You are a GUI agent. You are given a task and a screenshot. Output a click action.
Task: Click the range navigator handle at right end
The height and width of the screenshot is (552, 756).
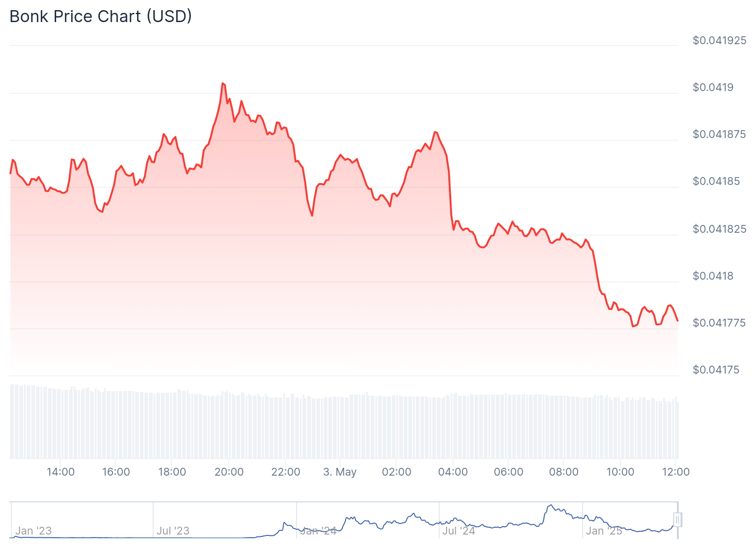coord(677,520)
